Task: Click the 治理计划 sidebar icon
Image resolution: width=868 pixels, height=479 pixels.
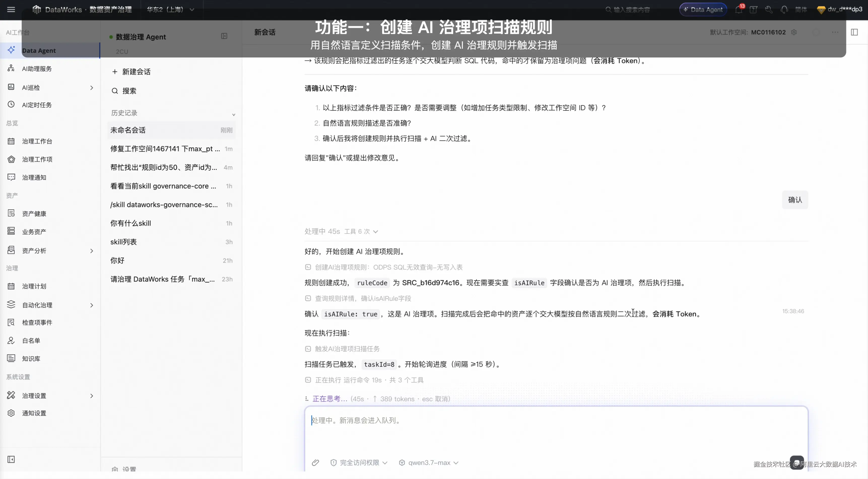Action: pos(11,286)
